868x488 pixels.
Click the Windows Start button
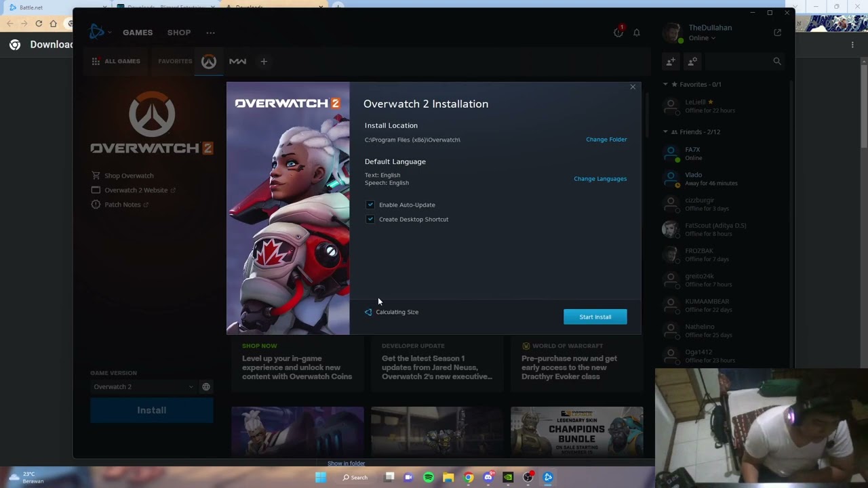tap(320, 477)
